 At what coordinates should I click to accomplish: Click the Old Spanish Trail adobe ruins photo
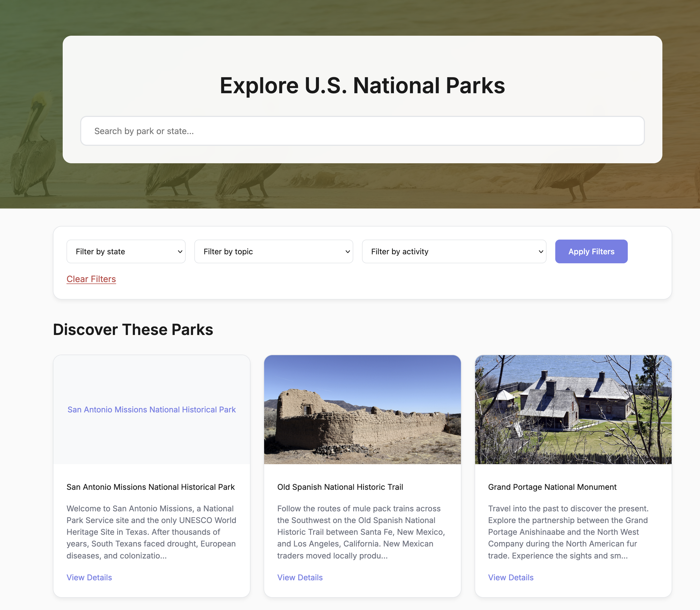click(362, 409)
